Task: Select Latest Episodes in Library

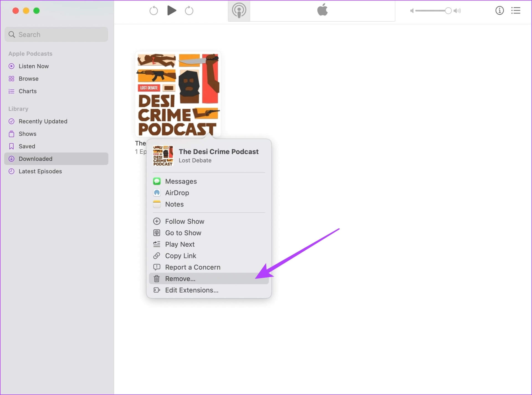Action: (x=56, y=171)
